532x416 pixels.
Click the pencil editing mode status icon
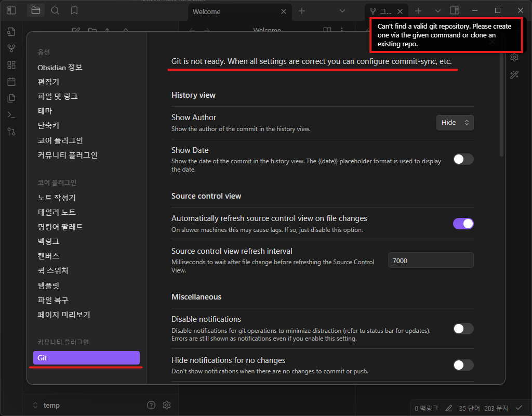tap(449, 408)
